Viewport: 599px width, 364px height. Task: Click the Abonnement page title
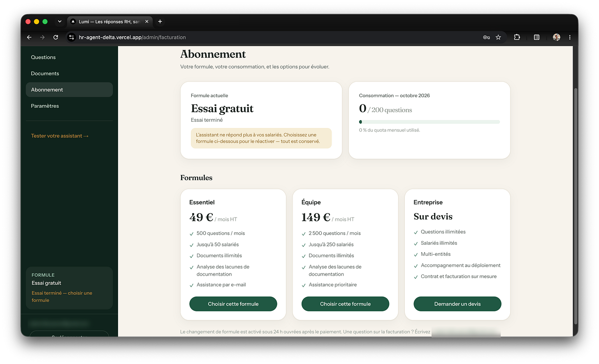213,54
